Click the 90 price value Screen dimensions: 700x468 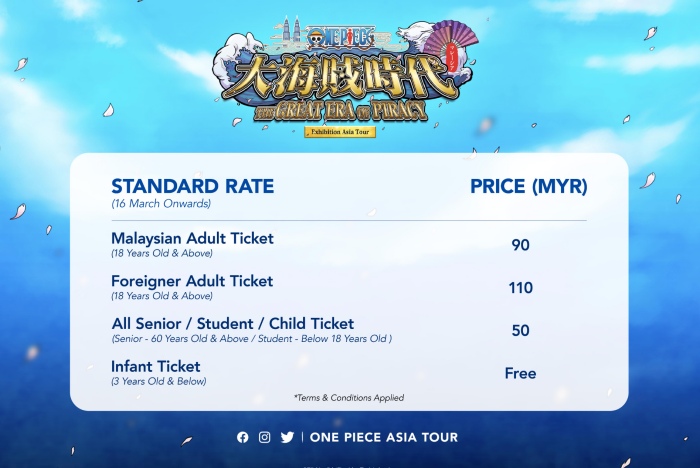[521, 245]
